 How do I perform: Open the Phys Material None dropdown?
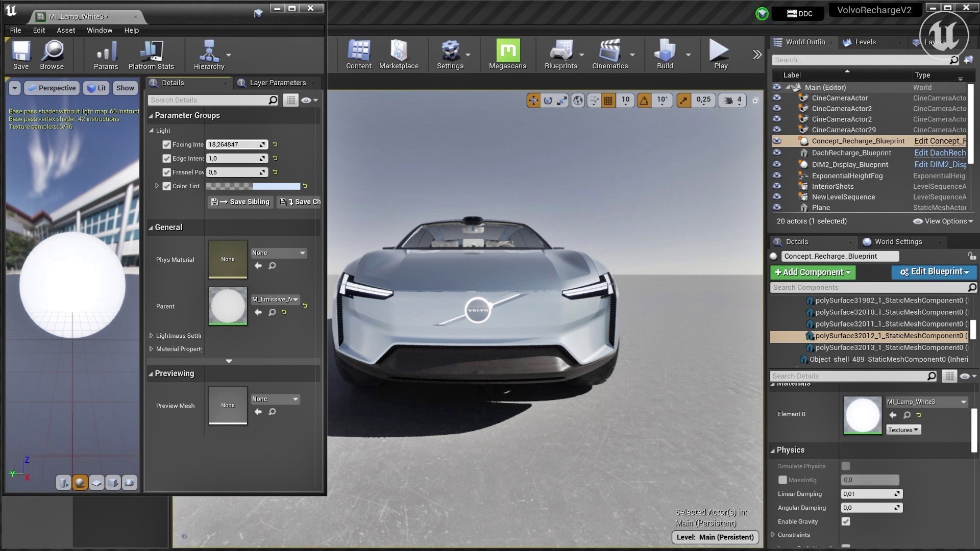pyautogui.click(x=279, y=253)
